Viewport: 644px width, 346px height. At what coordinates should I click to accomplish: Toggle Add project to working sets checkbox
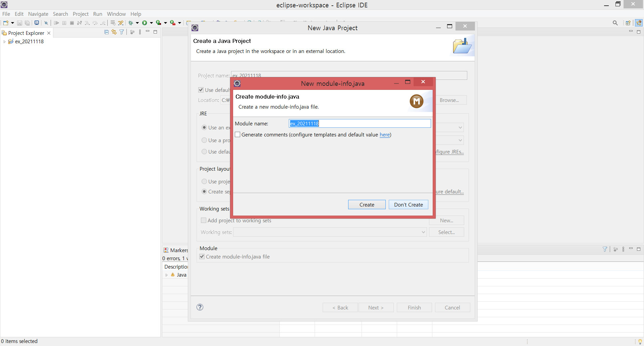pyautogui.click(x=203, y=220)
